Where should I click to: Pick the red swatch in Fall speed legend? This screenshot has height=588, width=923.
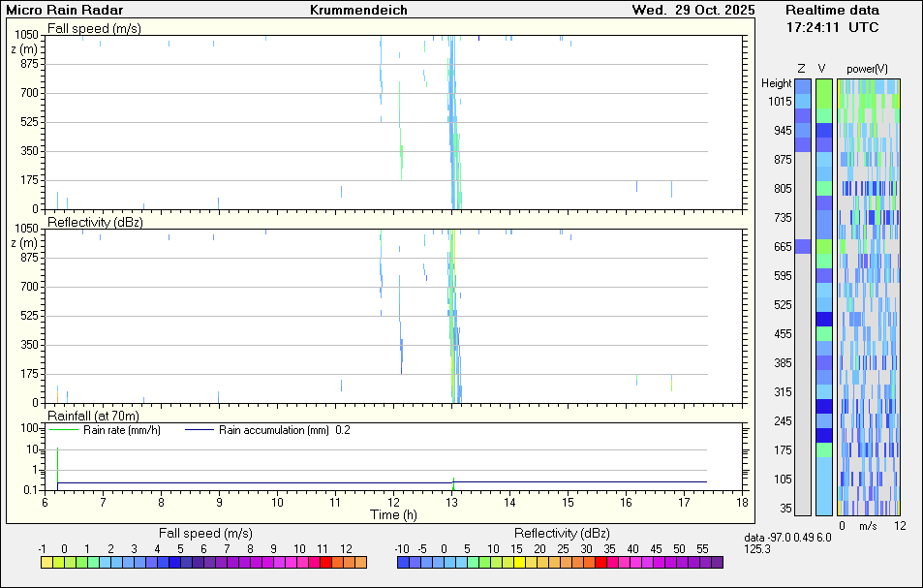coord(325,562)
